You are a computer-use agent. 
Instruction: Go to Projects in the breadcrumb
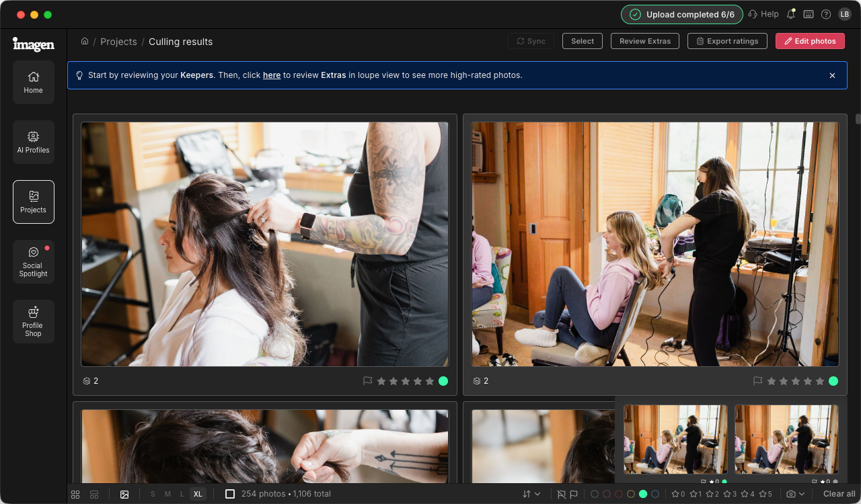(x=118, y=42)
